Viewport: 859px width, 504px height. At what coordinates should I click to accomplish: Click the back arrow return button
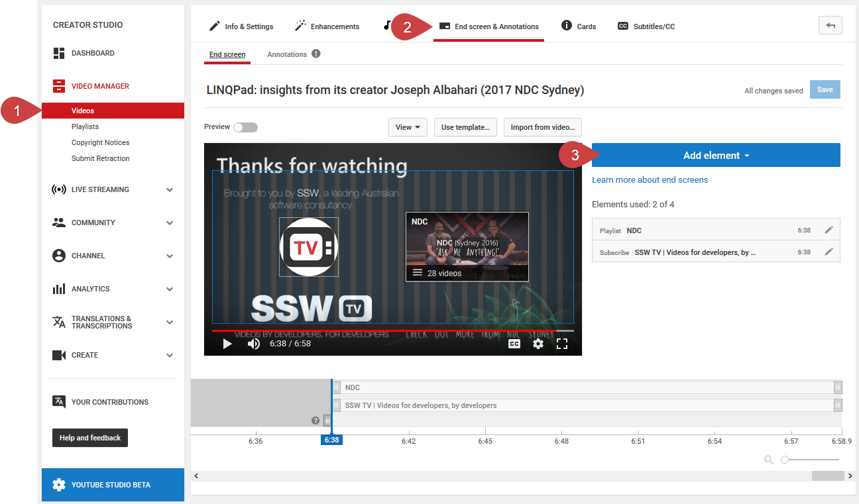pos(830,26)
